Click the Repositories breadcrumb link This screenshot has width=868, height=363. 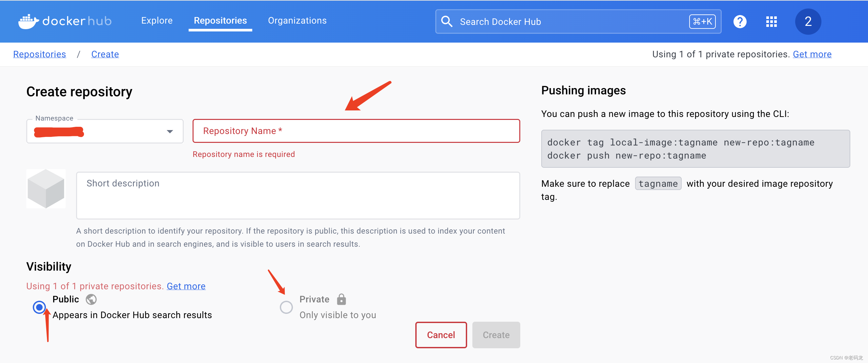(39, 54)
